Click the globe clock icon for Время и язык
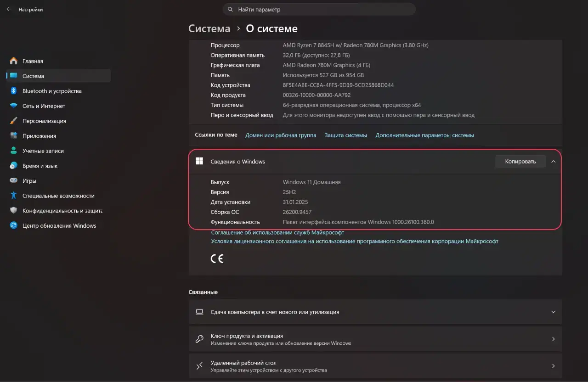 point(14,166)
